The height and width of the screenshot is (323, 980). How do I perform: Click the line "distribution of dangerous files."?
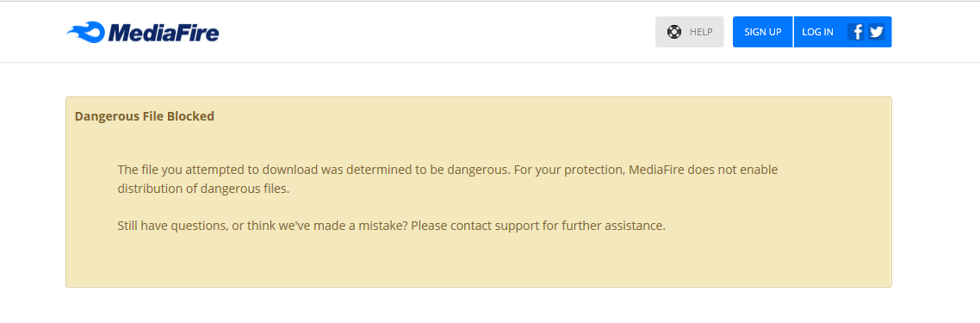coord(204,188)
